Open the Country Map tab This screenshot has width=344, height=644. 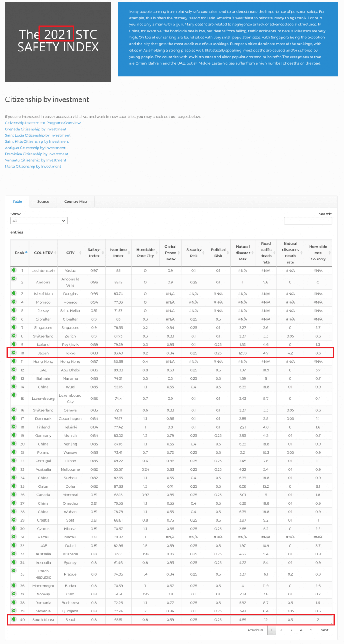[x=75, y=201]
